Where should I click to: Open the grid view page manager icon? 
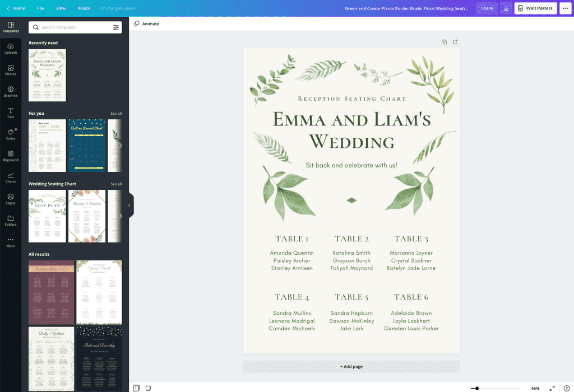[136, 387]
